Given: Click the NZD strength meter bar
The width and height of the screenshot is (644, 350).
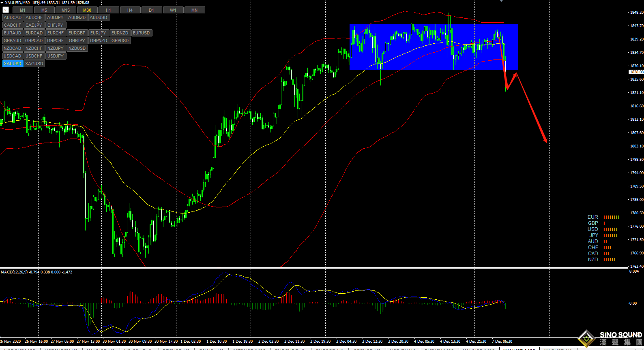Looking at the screenshot, I should click(x=610, y=260).
